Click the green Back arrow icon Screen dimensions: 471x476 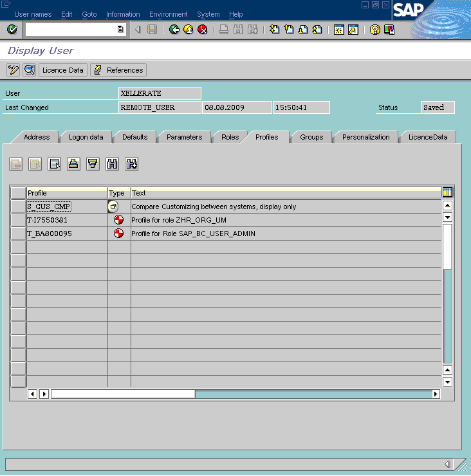point(174,30)
